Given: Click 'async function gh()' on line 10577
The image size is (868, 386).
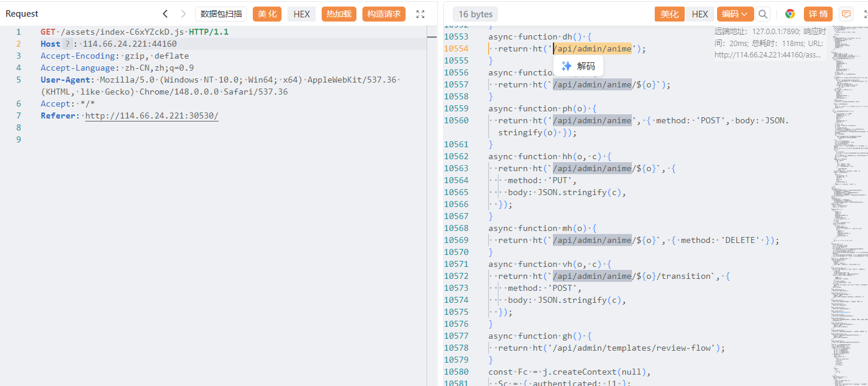Looking at the screenshot, I should (540, 336).
